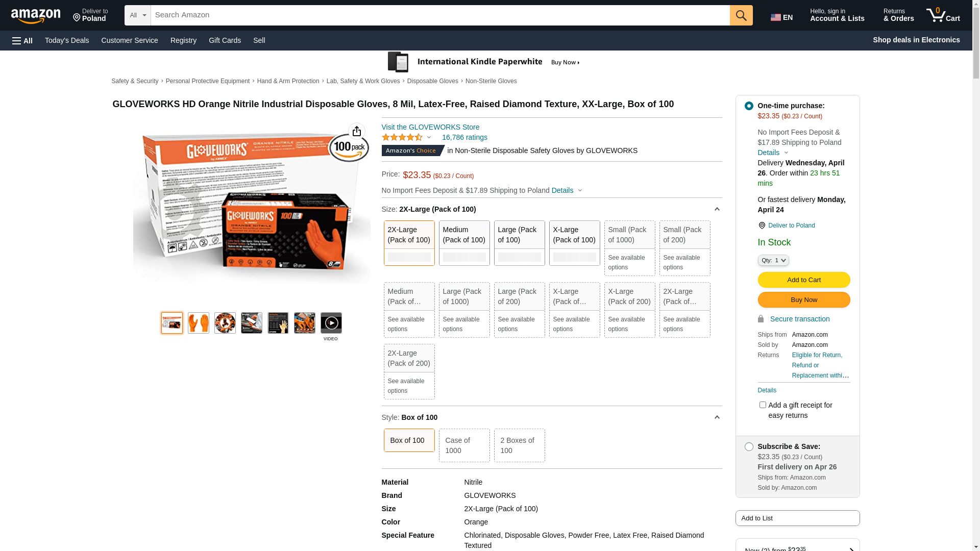Click Deliver to Poland location icon
This screenshot has height=551, width=980.
coord(762,226)
